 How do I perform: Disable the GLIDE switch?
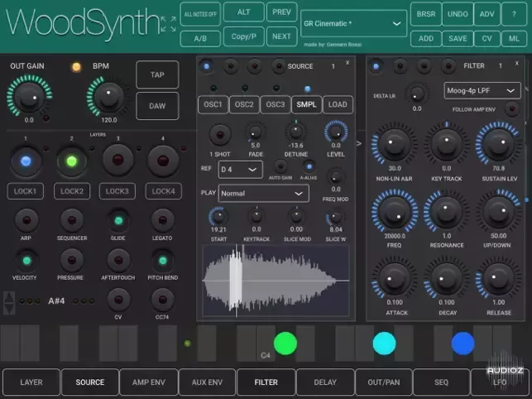(118, 221)
